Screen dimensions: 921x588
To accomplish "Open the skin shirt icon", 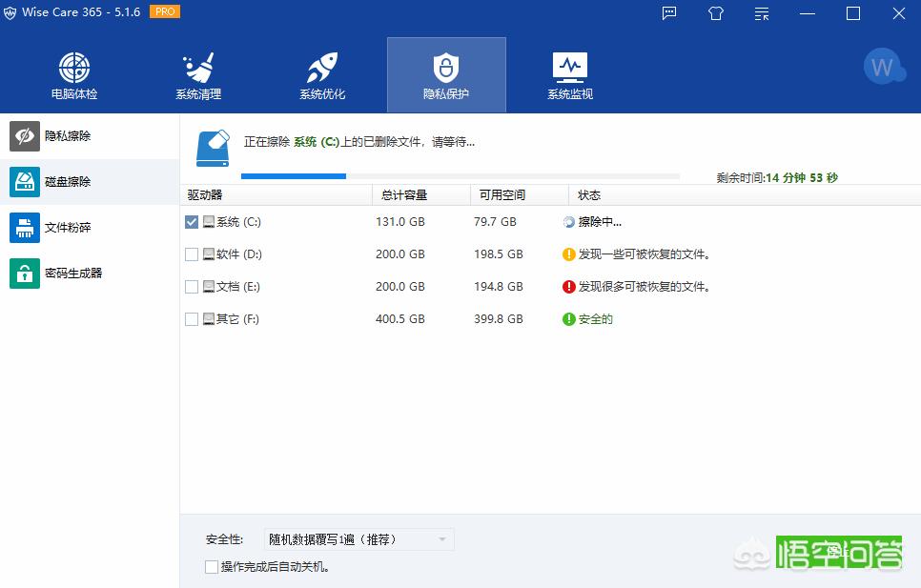I will [716, 13].
